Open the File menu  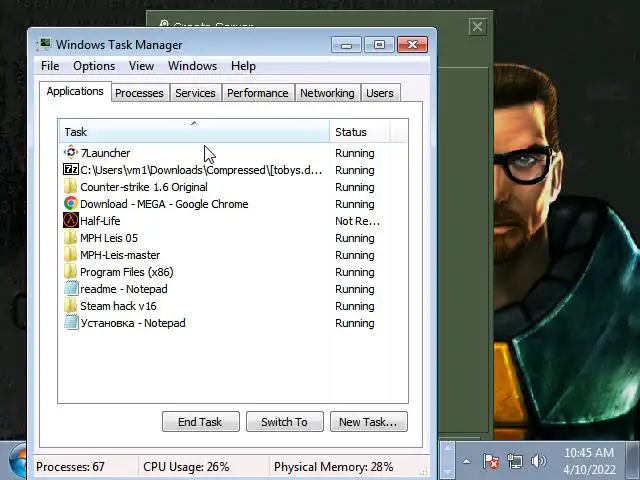(x=50, y=66)
